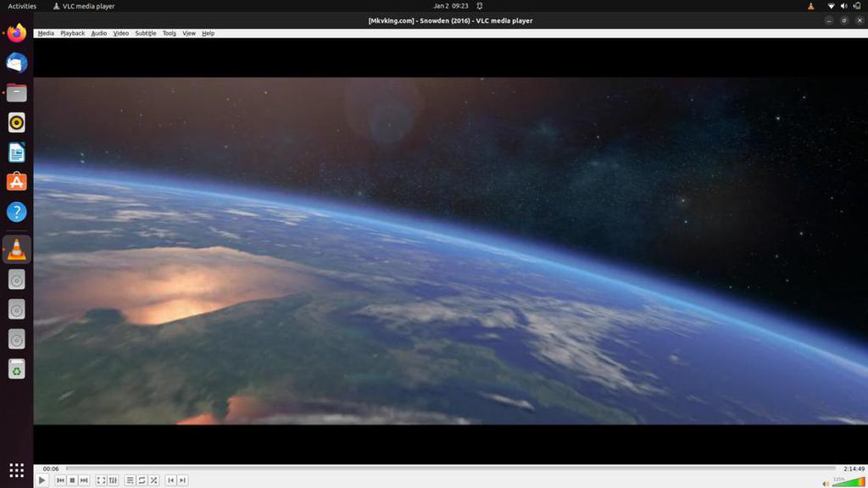The width and height of the screenshot is (868, 488).
Task: Open the Playback menu
Action: click(x=73, y=33)
